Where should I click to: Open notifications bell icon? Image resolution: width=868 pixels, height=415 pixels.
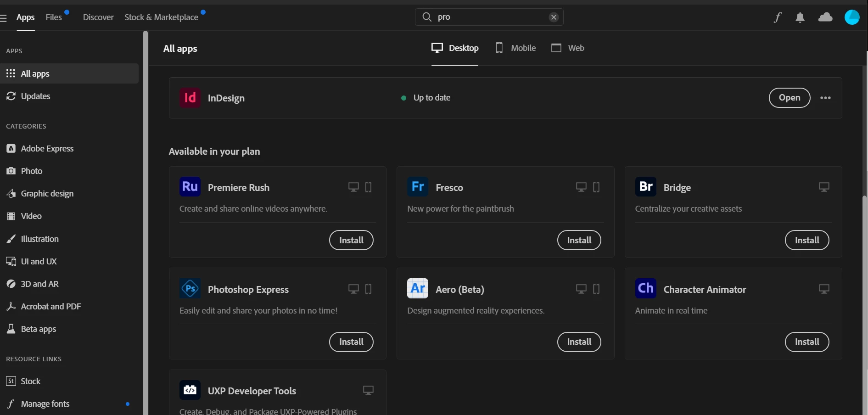click(x=800, y=17)
